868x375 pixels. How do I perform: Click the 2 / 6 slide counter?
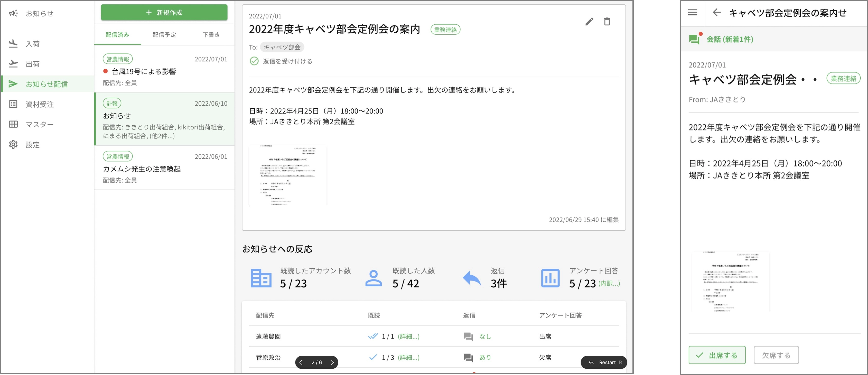[x=316, y=362]
